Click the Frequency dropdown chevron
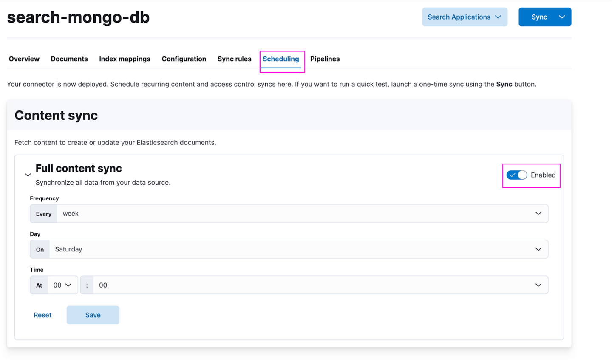Screen dimensions: 612x364 point(538,214)
